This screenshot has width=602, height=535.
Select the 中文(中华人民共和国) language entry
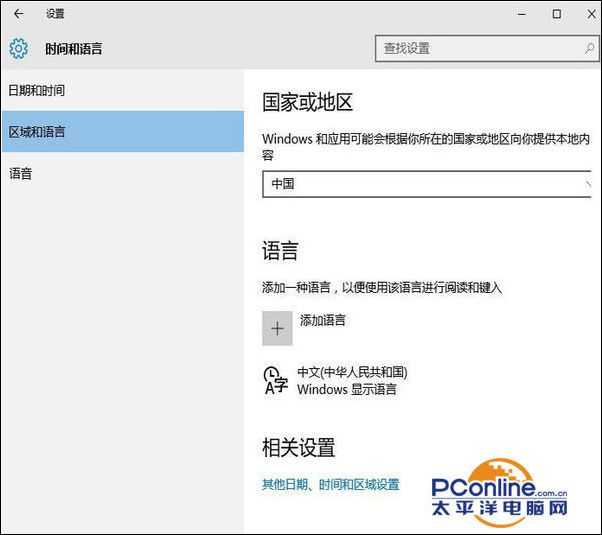(352, 372)
